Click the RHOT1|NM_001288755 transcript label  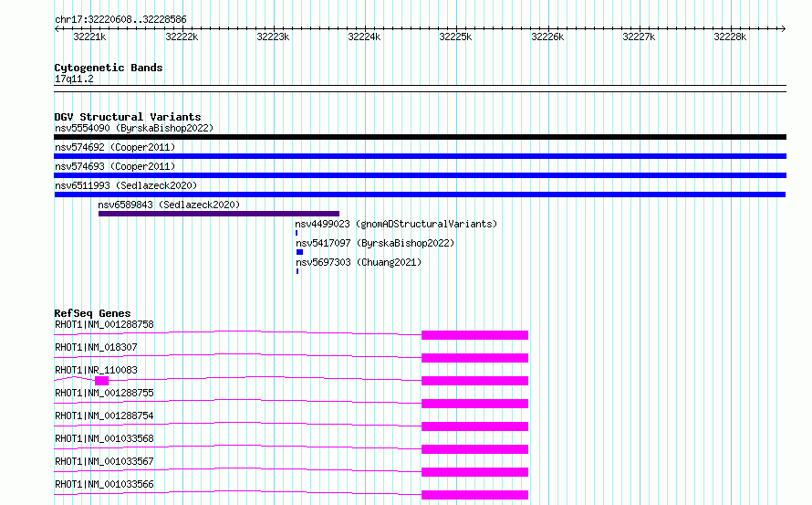tap(104, 393)
